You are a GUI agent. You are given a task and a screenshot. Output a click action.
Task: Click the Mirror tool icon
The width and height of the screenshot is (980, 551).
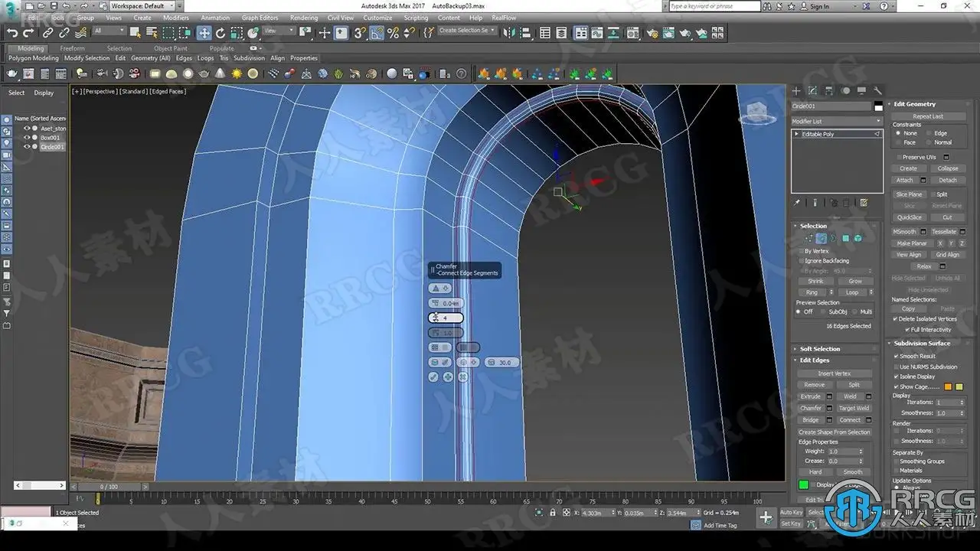pos(509,33)
